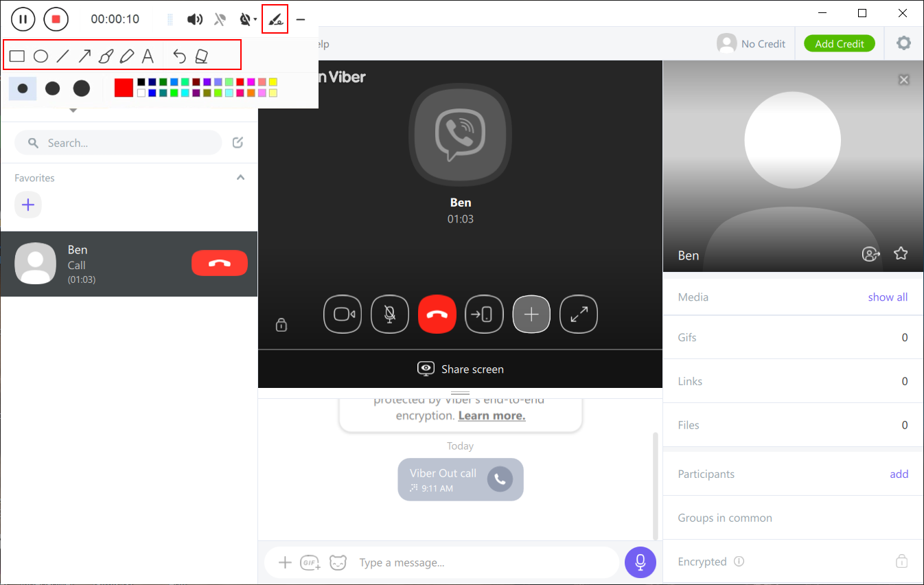Collapse the Favorites section
Image resolution: width=924 pixels, height=585 pixels.
pos(240,177)
